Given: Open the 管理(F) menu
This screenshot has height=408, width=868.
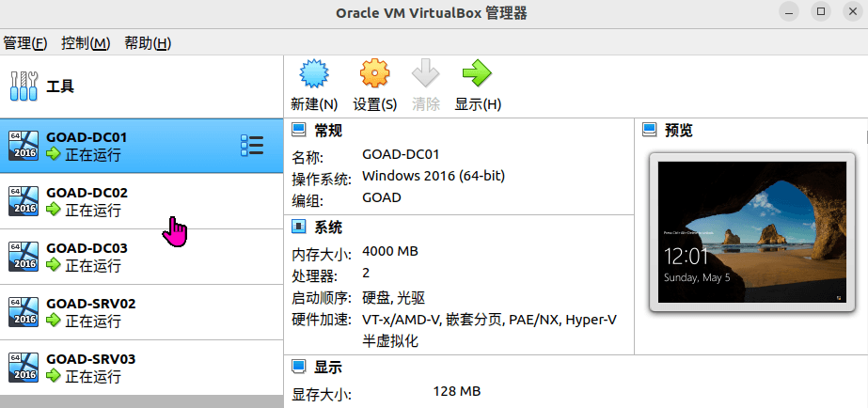Looking at the screenshot, I should click(25, 43).
